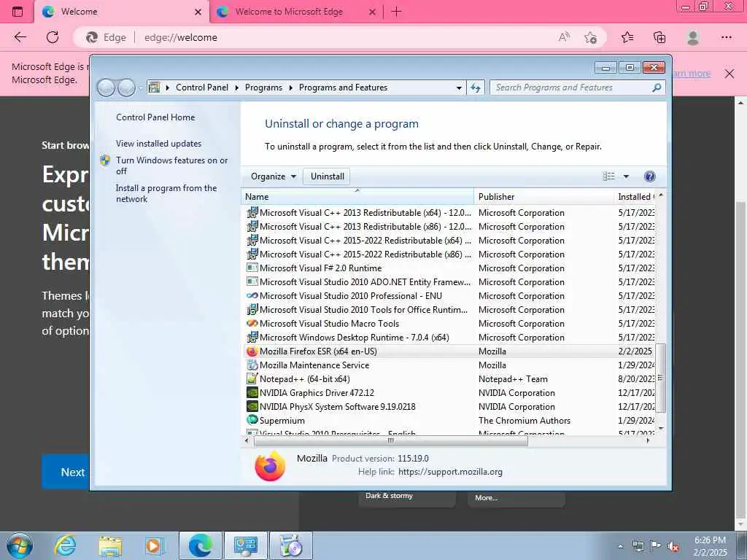Screen dimensions: 747x560
Task: Sort by Installed On column header
Action: [x=635, y=197]
